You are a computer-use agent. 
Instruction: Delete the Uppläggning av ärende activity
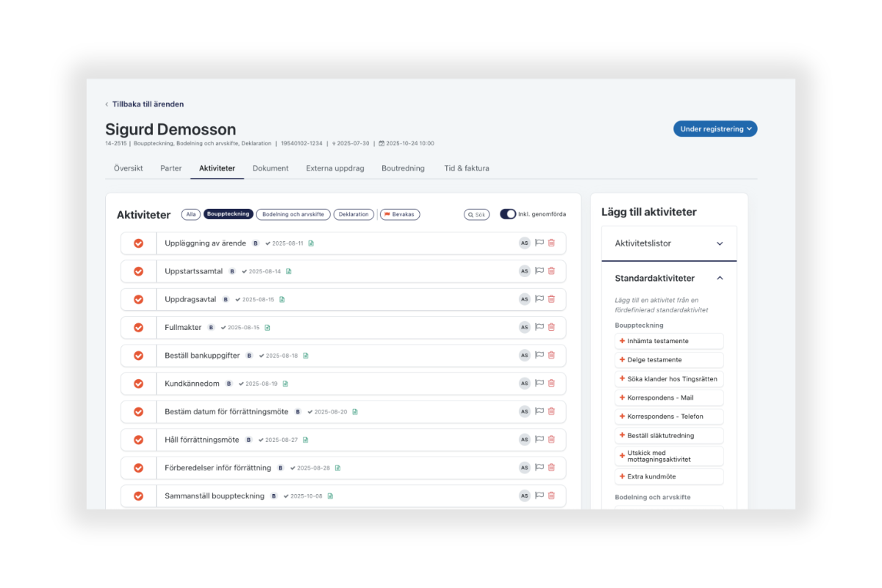click(551, 243)
